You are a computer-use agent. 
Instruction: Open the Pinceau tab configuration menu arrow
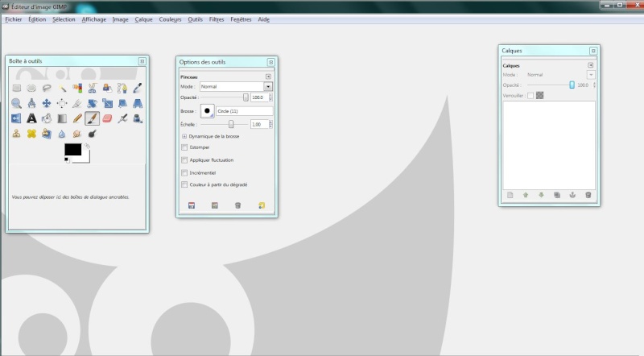(268, 77)
